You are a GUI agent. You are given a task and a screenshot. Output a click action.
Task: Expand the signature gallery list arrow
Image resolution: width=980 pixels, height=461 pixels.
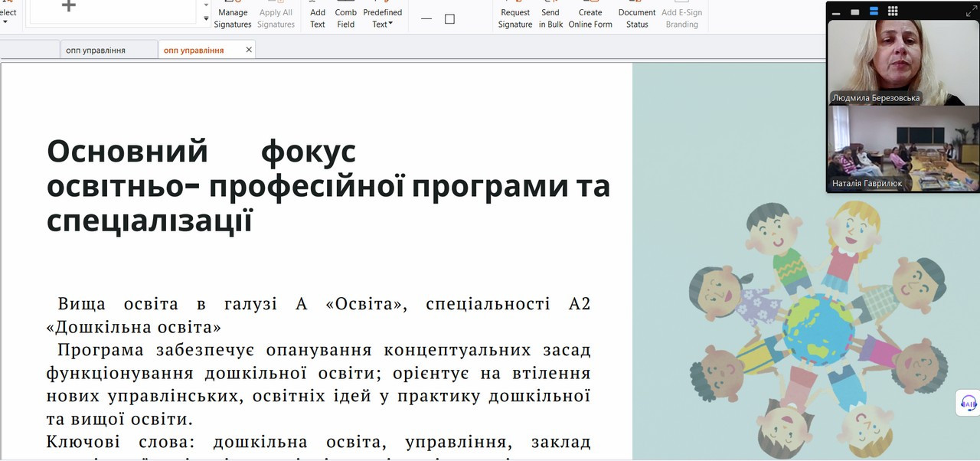(x=206, y=18)
